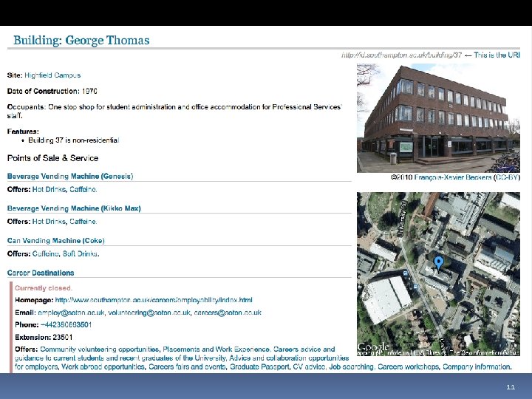Open Beverage Vending Machine (Kikko Max) link

tap(74, 208)
